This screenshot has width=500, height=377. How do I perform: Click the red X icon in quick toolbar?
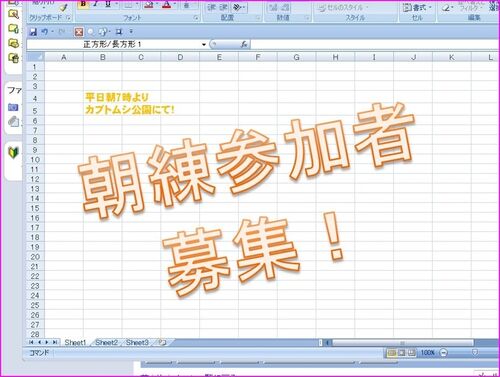[79, 32]
